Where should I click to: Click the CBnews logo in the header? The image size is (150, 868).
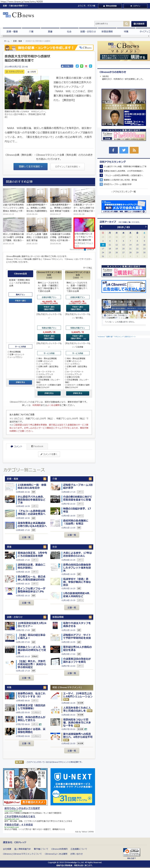coord(19,15)
